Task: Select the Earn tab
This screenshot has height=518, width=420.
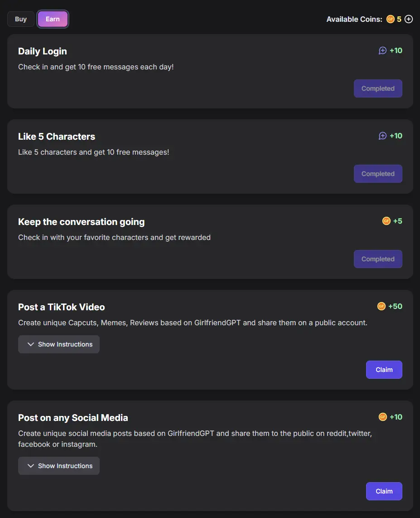Action: 53,19
